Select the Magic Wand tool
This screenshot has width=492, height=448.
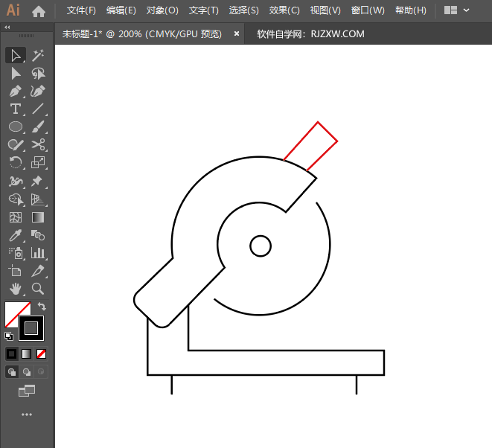[x=38, y=55]
